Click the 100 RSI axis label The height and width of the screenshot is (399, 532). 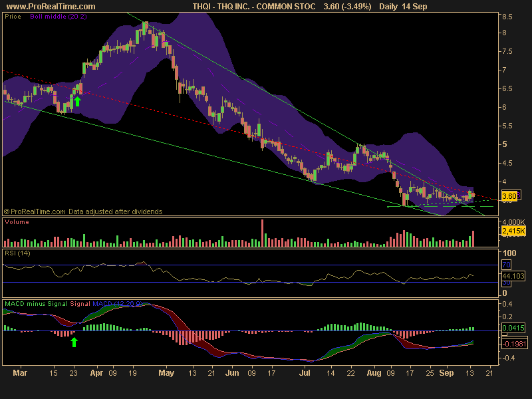pyautogui.click(x=509, y=253)
